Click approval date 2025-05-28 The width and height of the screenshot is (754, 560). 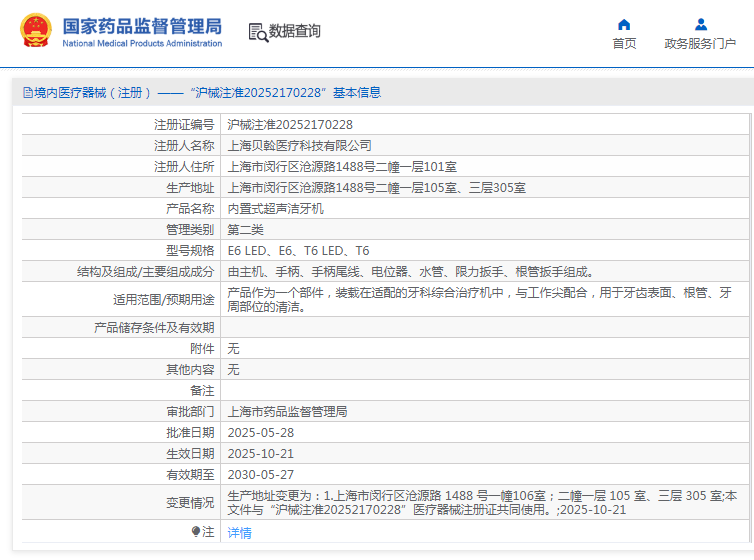pos(260,432)
